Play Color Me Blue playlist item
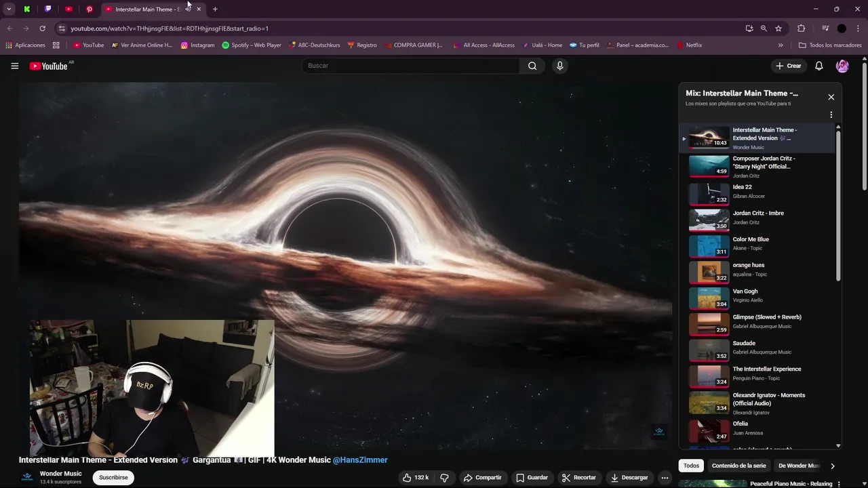Image resolution: width=868 pixels, height=488 pixels. (x=758, y=245)
